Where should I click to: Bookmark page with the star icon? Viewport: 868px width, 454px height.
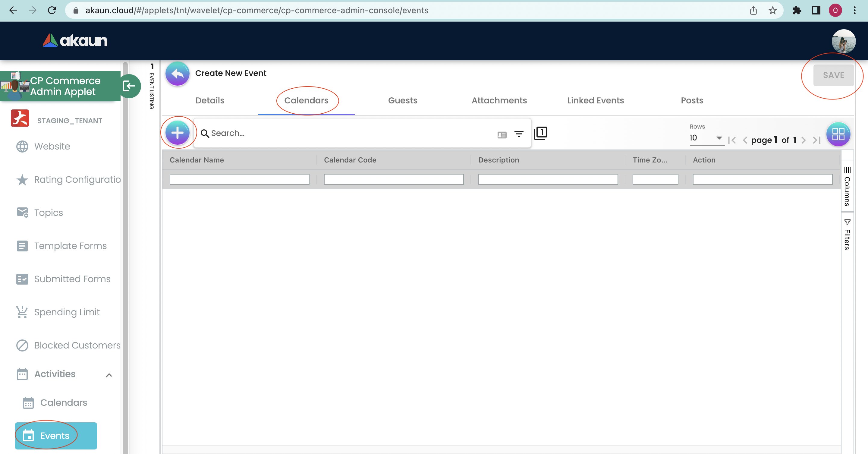point(773,11)
